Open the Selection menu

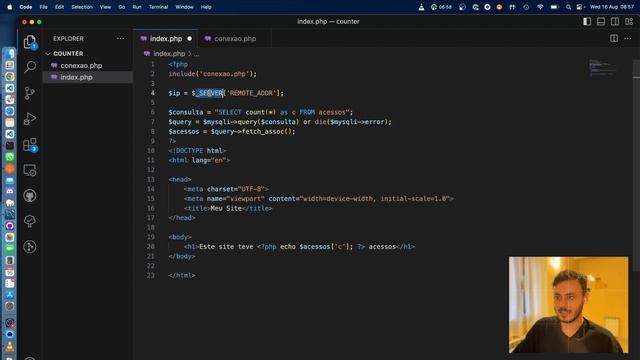pyautogui.click(x=82, y=7)
